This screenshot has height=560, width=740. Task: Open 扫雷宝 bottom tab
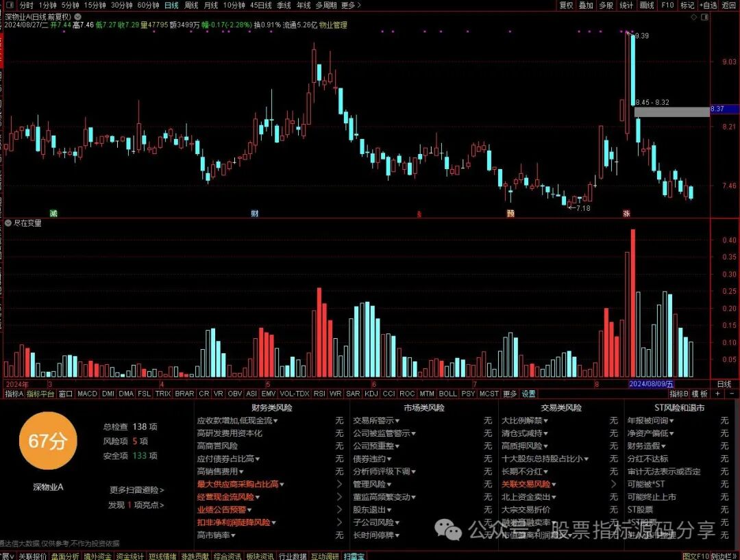click(x=354, y=556)
